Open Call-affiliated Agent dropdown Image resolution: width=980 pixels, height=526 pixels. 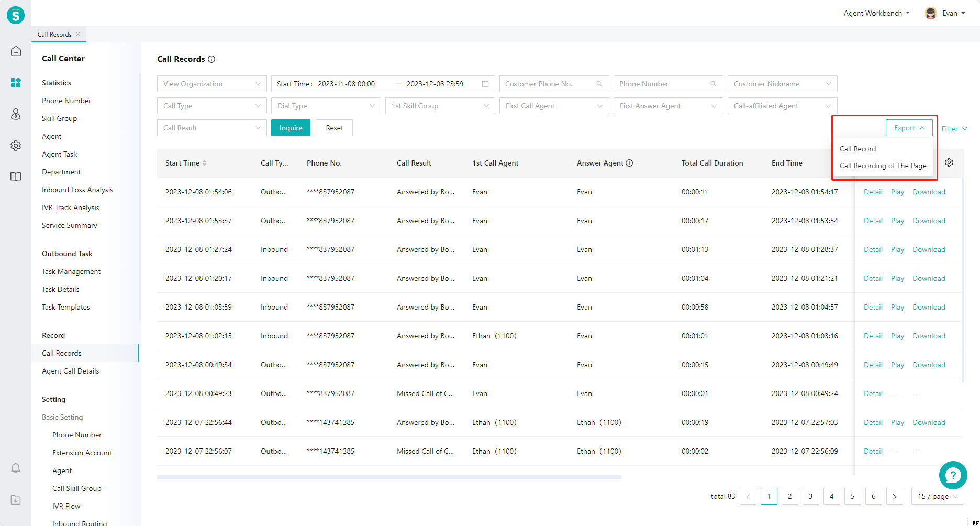point(783,106)
